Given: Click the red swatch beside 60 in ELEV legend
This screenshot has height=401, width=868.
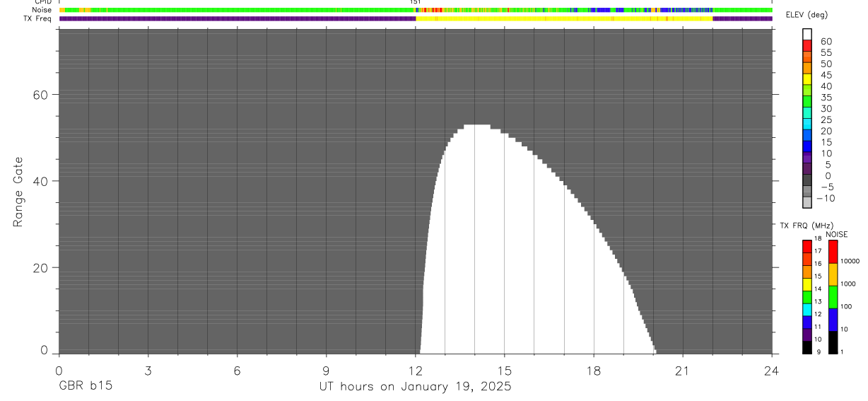Looking at the screenshot, I should coord(807,46).
